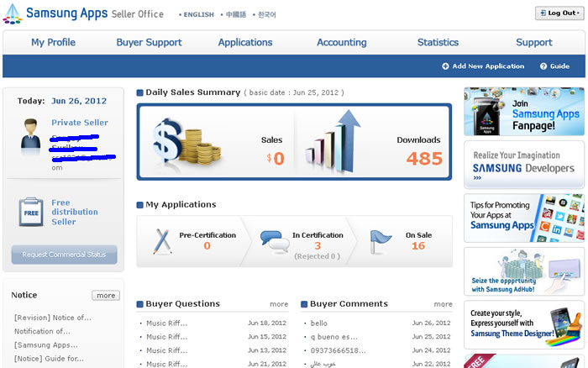The width and height of the screenshot is (588, 368).
Task: Click the Sales value $0
Action: [276, 159]
